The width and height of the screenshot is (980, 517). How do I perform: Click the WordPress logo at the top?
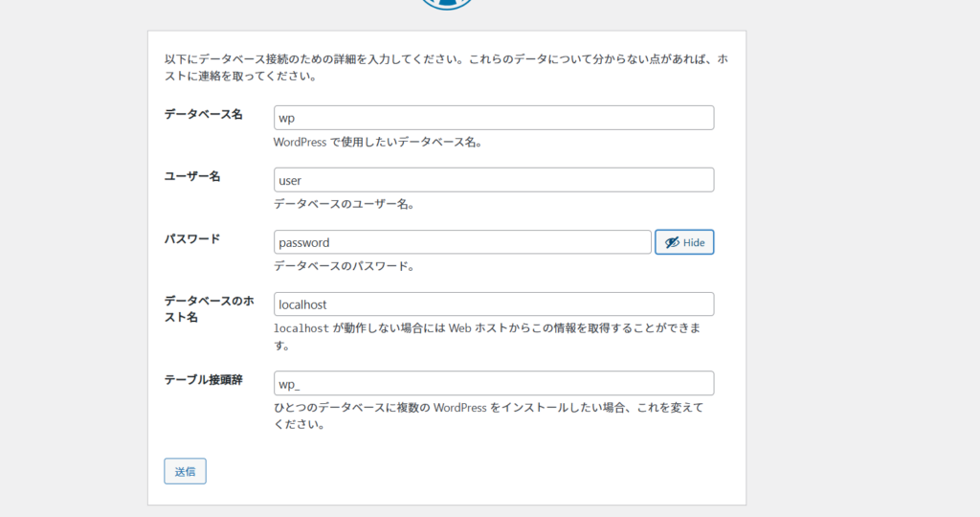(446, 5)
